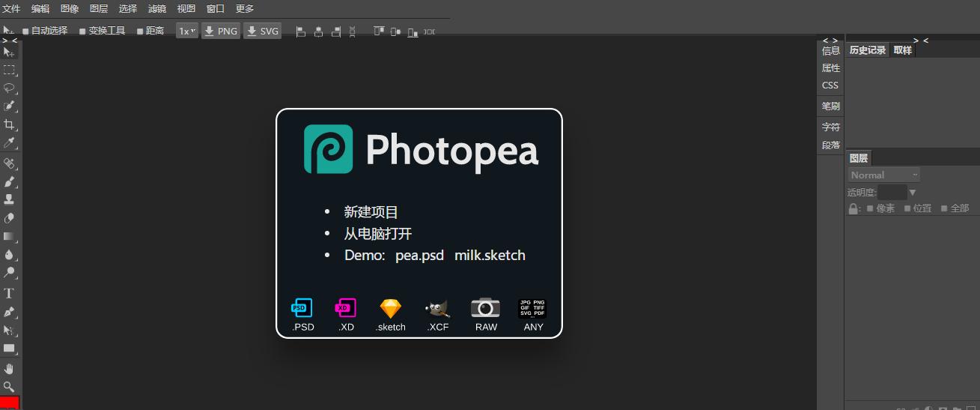
Task: Click the .XD format icon
Action: point(345,308)
